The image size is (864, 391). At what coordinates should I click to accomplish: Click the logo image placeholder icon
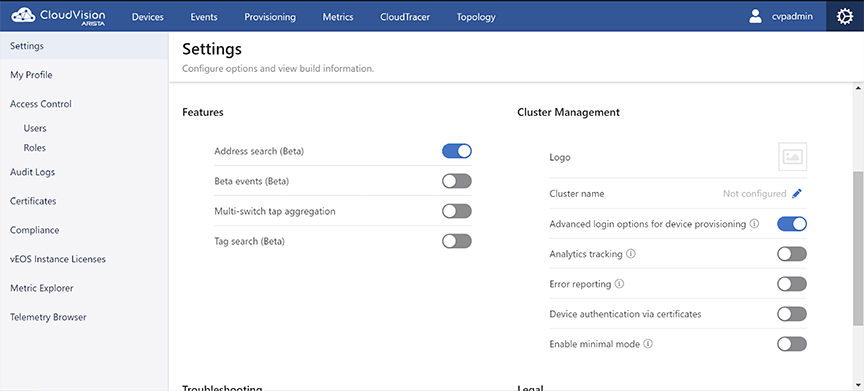click(792, 157)
